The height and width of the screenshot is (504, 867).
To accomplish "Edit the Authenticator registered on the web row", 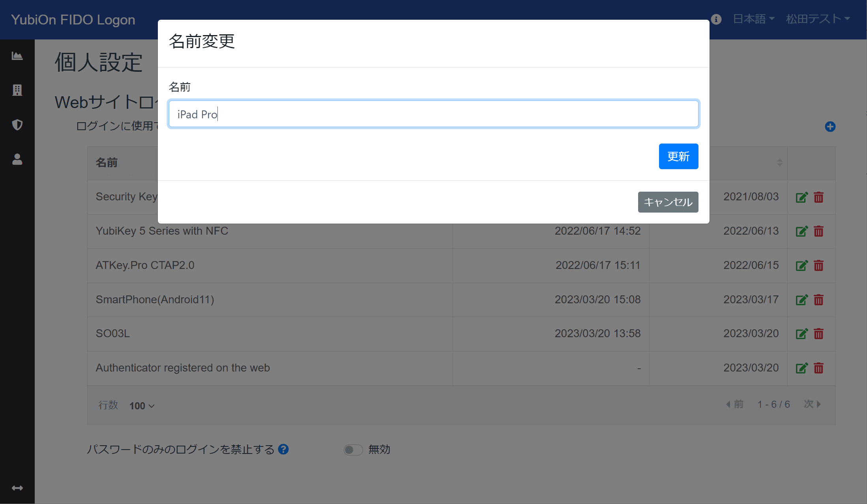I will click(x=801, y=368).
